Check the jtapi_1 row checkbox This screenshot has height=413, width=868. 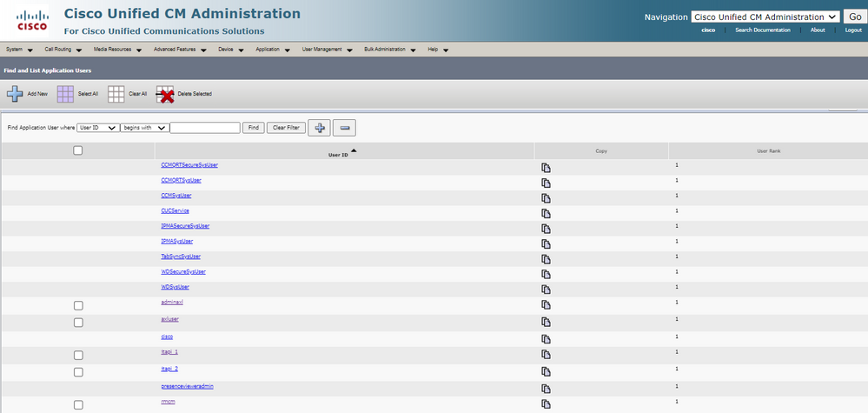click(78, 356)
